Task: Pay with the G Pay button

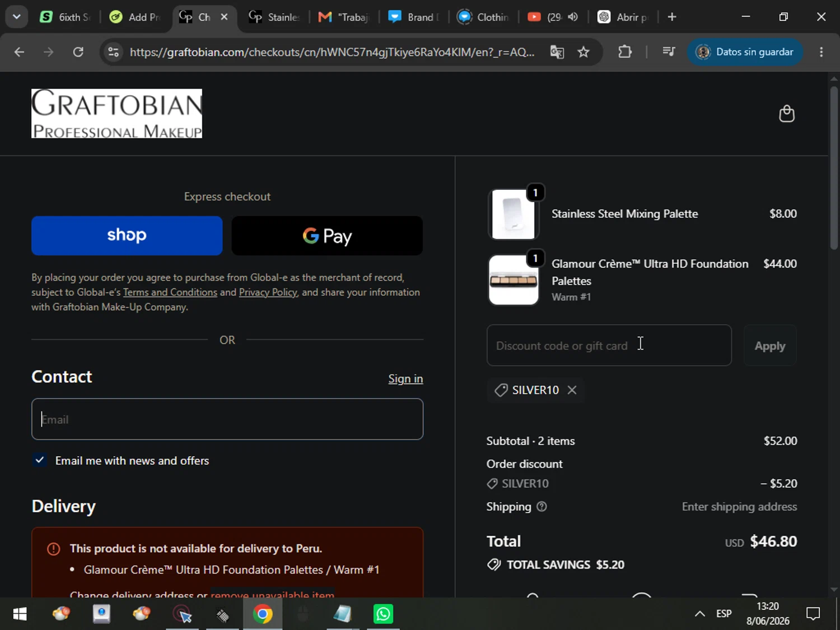Action: click(327, 236)
